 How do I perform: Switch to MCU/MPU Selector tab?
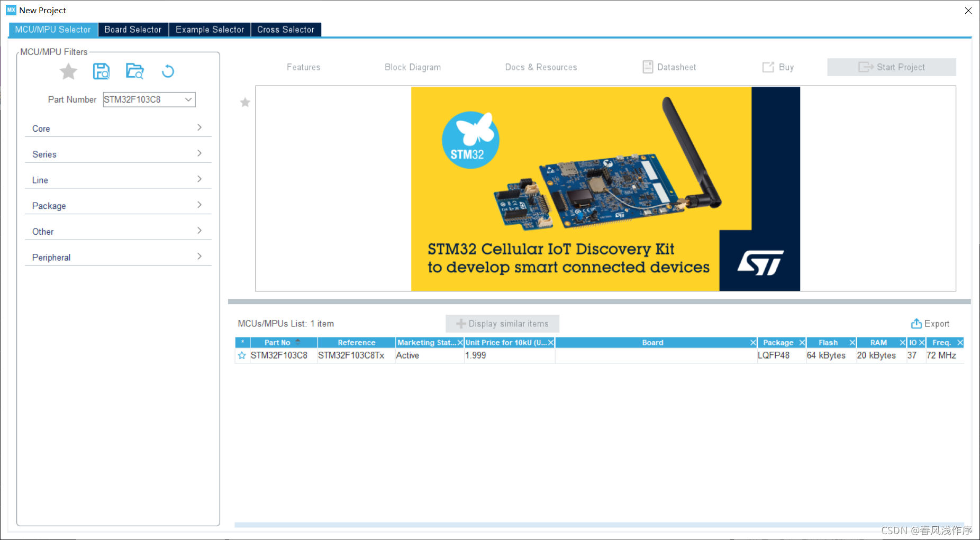click(53, 30)
